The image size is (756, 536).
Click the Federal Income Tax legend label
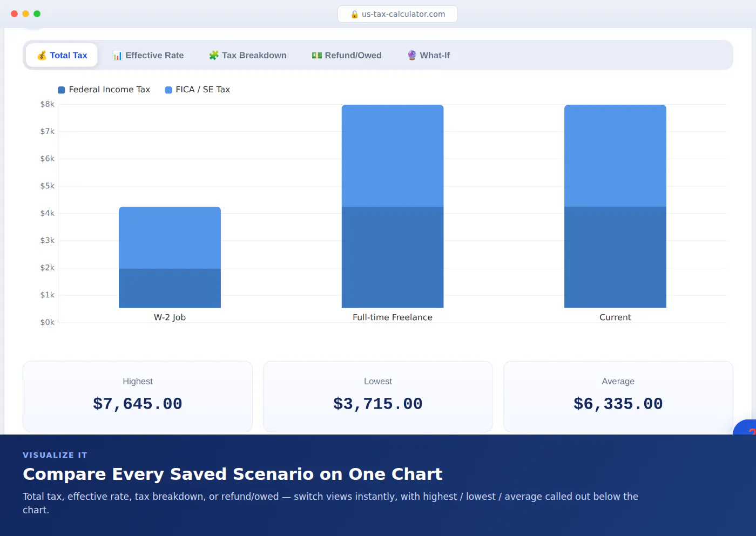click(x=110, y=90)
